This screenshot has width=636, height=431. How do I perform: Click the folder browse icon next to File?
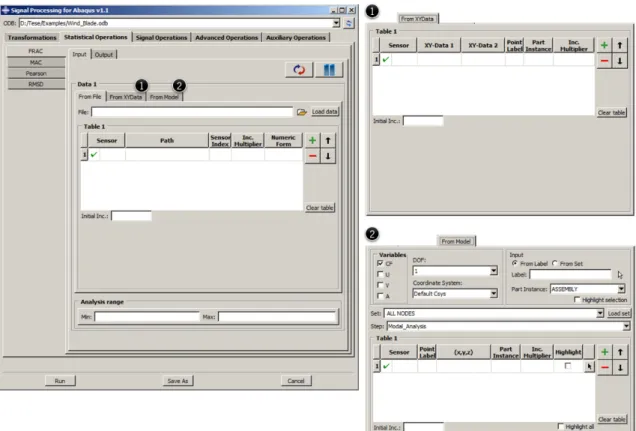(x=301, y=112)
